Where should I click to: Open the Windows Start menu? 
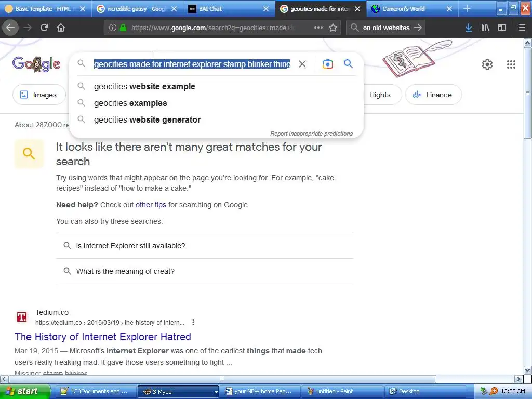point(25,391)
